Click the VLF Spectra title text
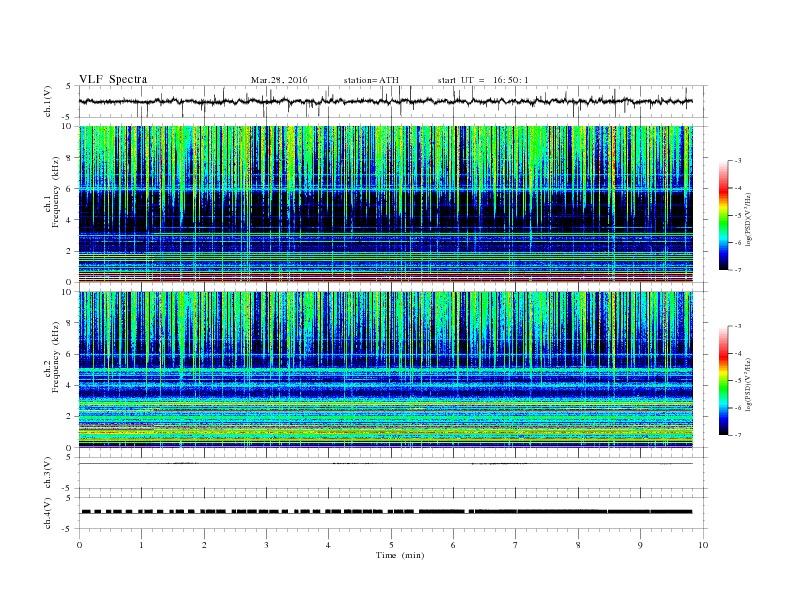Screen dimensions: 792x612 point(113,79)
